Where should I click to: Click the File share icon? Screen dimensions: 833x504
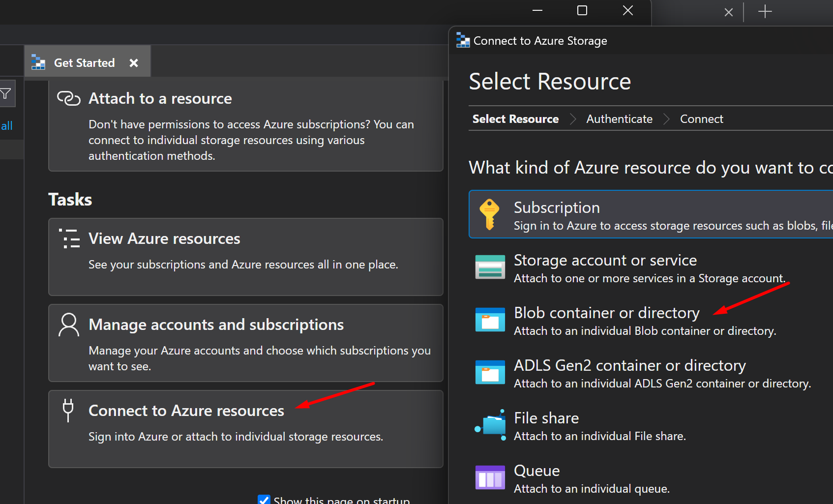coord(491,425)
